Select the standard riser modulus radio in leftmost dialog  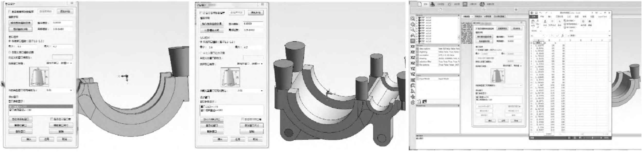[10, 41]
